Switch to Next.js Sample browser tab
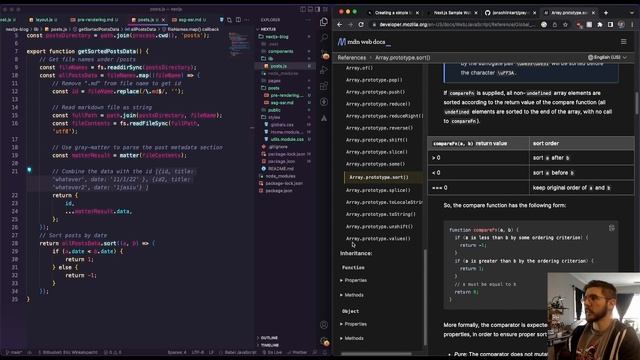This screenshot has height=360, width=640. coord(451,13)
